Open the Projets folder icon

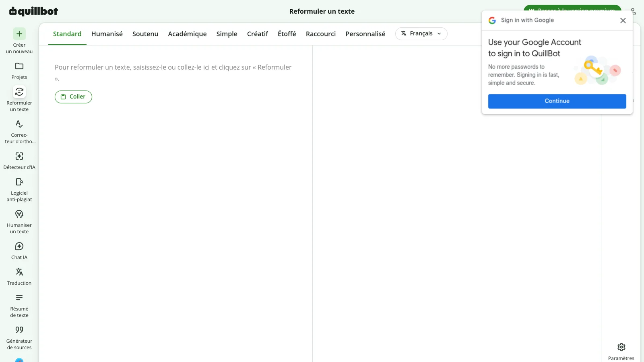tap(19, 66)
